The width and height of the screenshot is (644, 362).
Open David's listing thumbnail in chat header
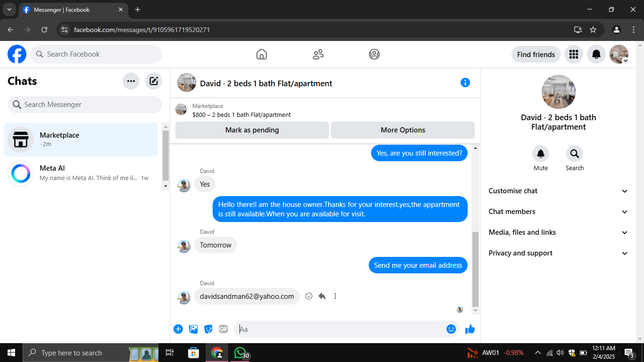tap(187, 82)
